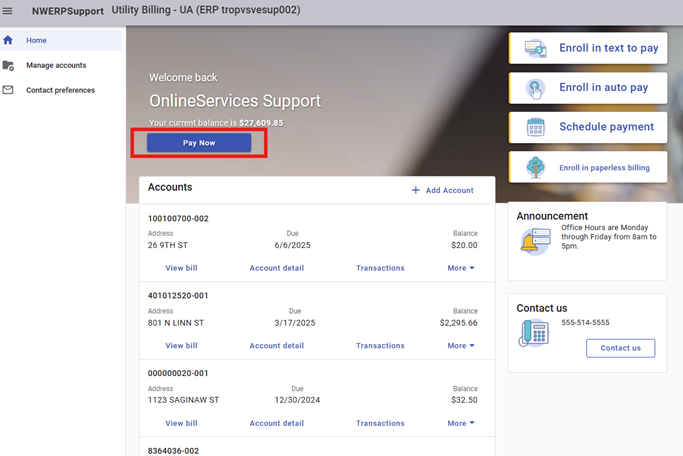Click the paperless billing tree icon
683x456 pixels.
point(535,167)
